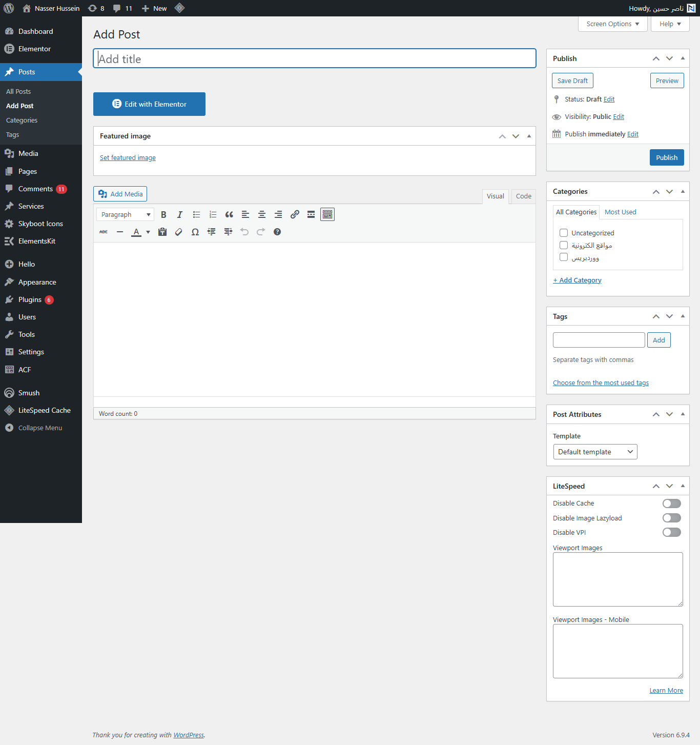The height and width of the screenshot is (745, 700).
Task: Switch to Code editor tab
Action: [524, 196]
